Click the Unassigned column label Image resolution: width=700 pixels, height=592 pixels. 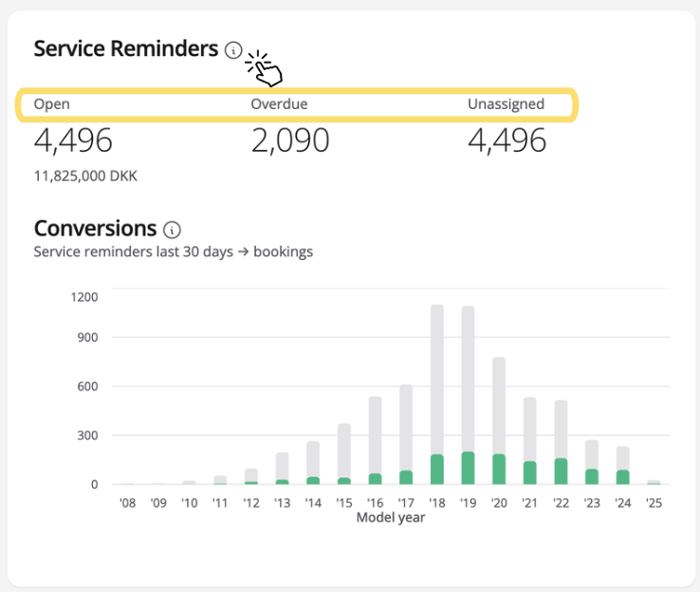point(506,104)
